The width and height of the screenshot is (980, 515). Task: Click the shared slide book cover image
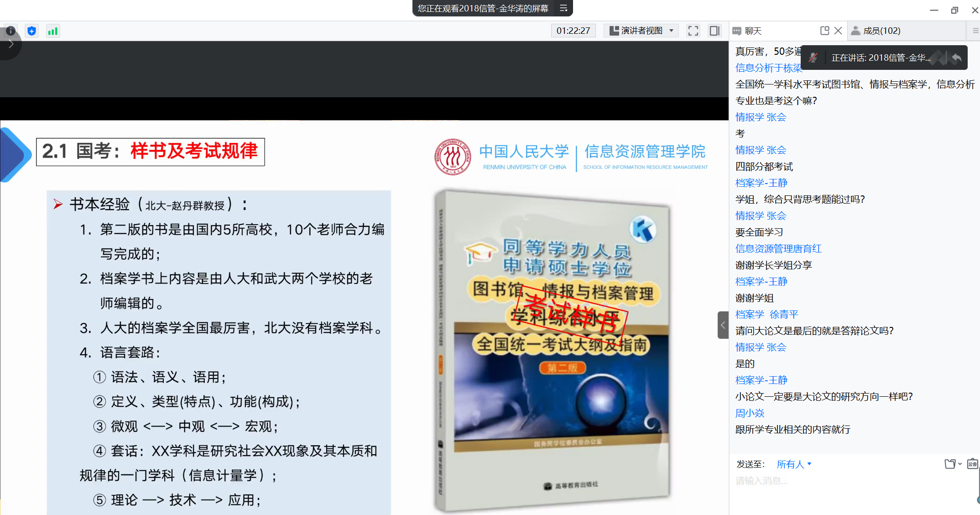[553, 351]
